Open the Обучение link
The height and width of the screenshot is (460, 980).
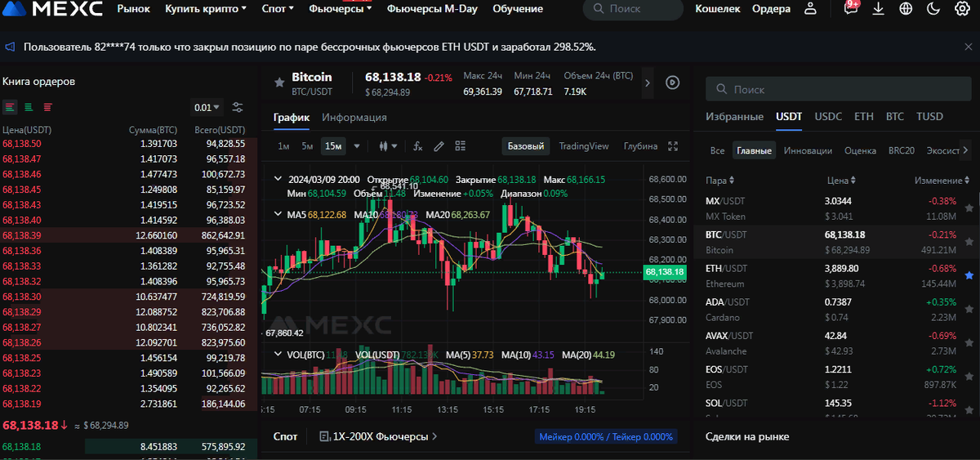pos(518,9)
